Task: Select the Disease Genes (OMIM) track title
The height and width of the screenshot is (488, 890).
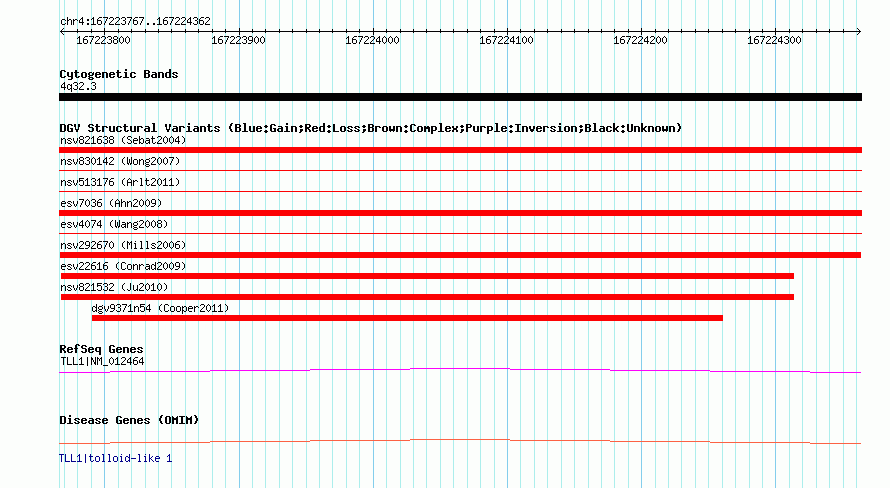Action: pyautogui.click(x=129, y=420)
